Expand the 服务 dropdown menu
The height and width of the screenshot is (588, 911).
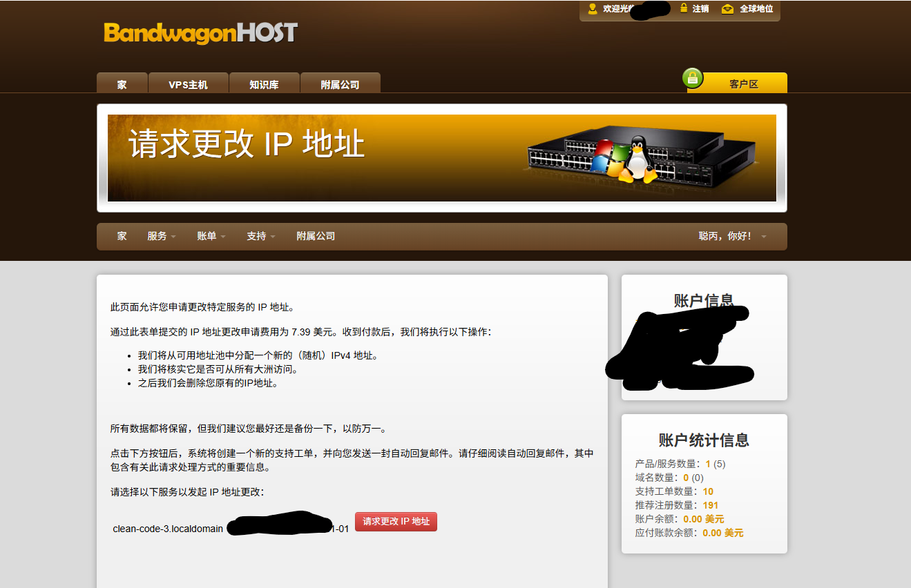162,236
